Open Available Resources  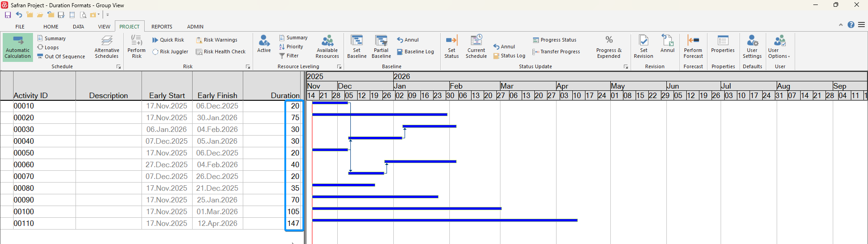click(327, 47)
